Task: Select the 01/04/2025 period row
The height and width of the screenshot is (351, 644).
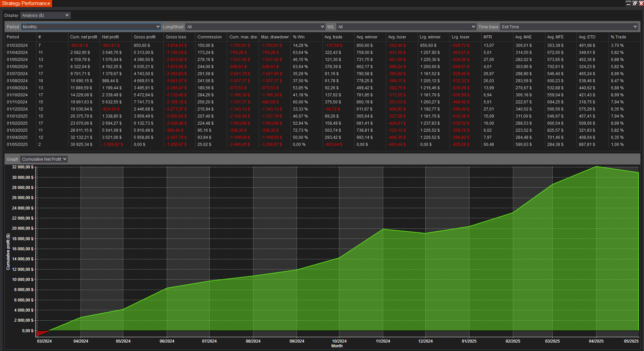Action: (322, 137)
